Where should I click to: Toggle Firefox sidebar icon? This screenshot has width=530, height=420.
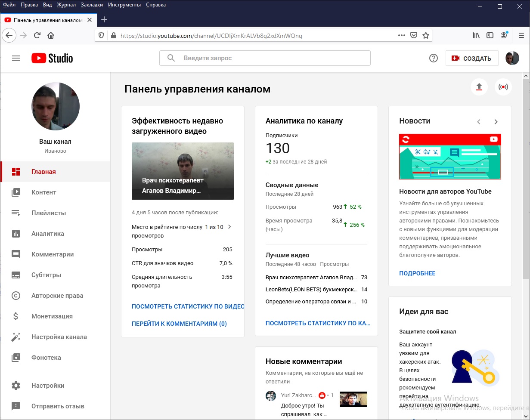pos(490,36)
